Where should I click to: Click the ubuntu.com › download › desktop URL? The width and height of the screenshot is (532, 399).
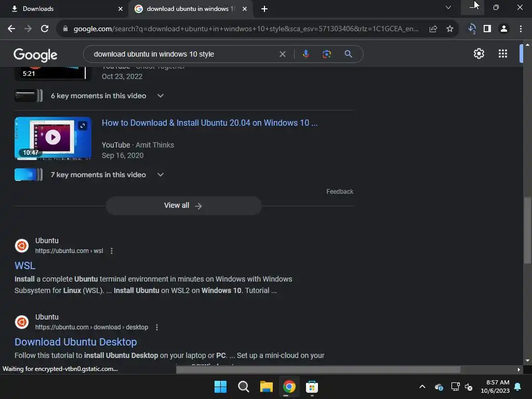(x=91, y=327)
